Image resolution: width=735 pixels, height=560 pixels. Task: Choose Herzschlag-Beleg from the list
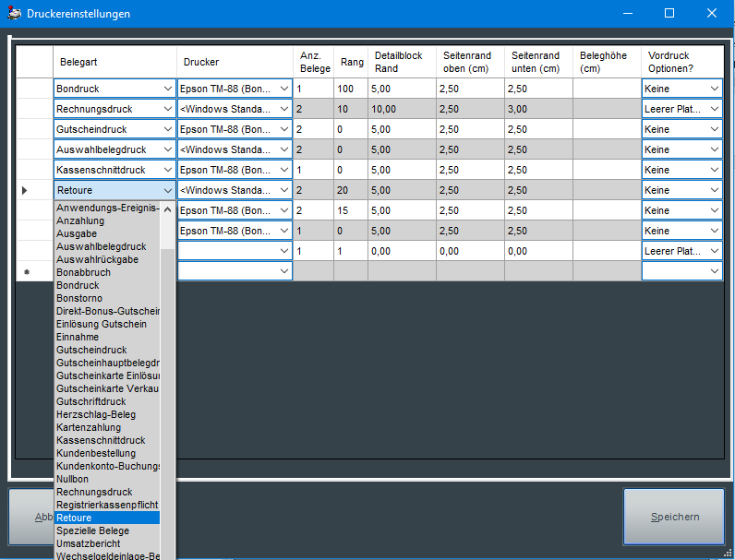pos(95,415)
